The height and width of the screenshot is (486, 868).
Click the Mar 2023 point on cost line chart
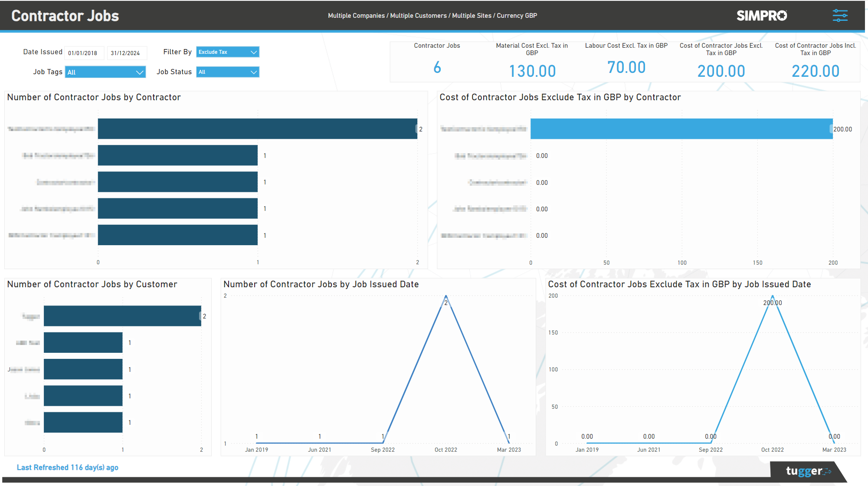[x=834, y=443]
